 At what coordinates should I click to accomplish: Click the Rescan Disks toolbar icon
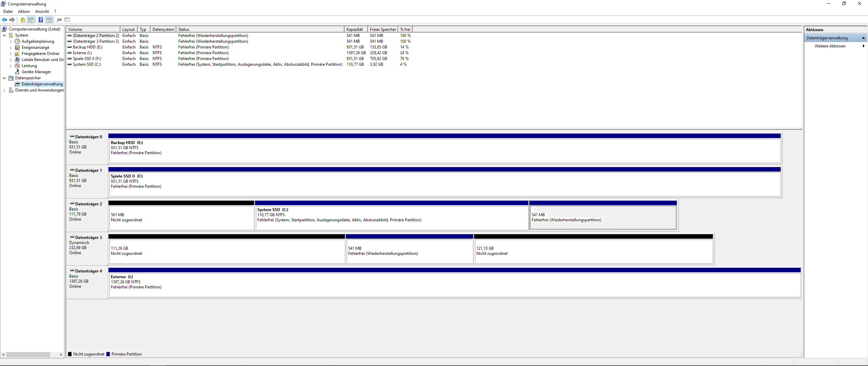click(59, 20)
